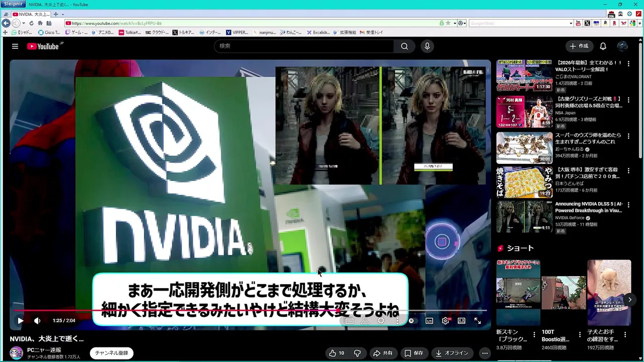Screen dimensions: 644x362
Task: Open the YouTube hamburger guide menu
Action: click(x=15, y=46)
